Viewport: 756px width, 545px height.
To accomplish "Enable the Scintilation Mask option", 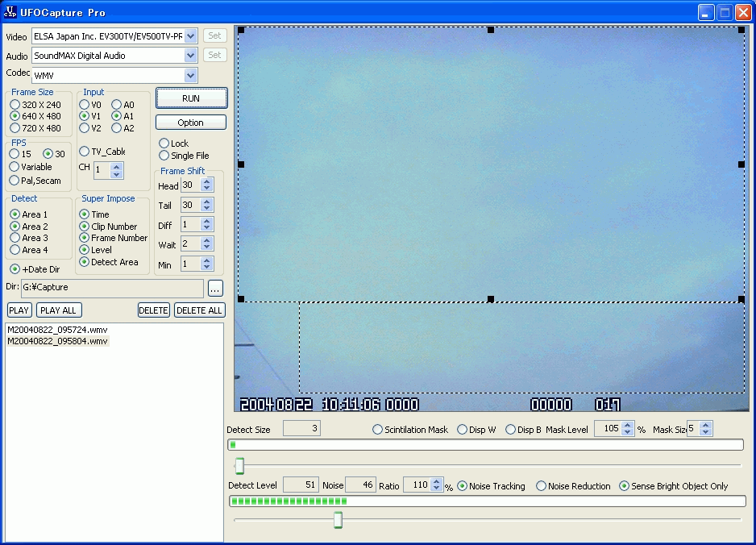I will (x=377, y=430).
